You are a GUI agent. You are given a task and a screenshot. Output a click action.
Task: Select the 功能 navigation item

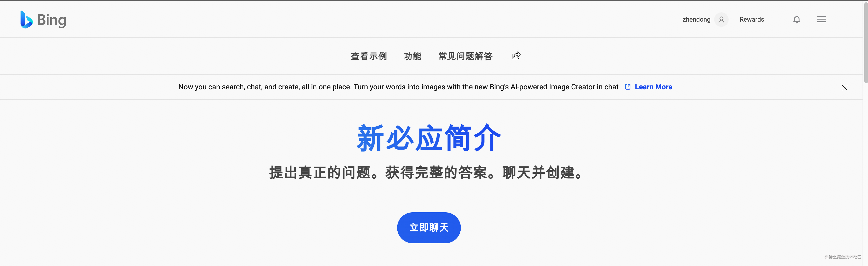tap(412, 56)
